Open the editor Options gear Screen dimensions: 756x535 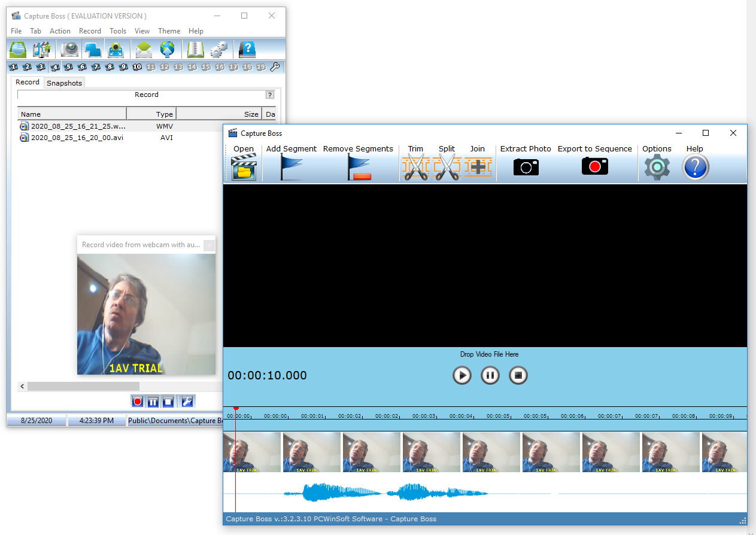pyautogui.click(x=657, y=168)
